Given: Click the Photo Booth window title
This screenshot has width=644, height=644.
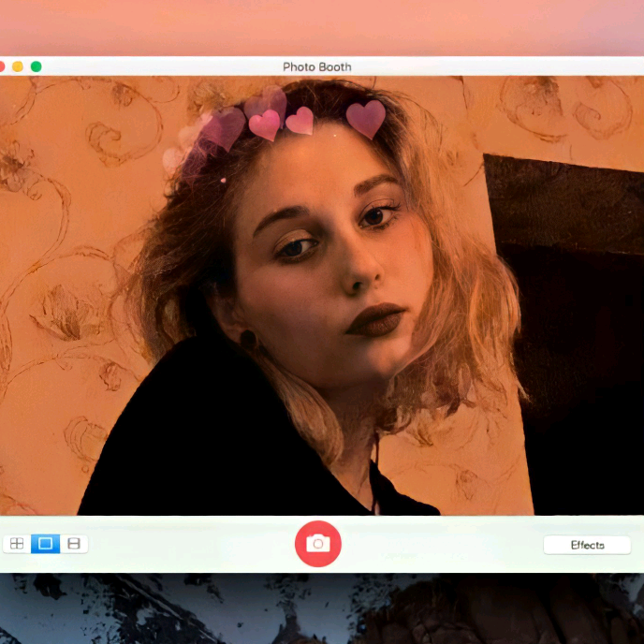Looking at the screenshot, I should pyautogui.click(x=317, y=66).
